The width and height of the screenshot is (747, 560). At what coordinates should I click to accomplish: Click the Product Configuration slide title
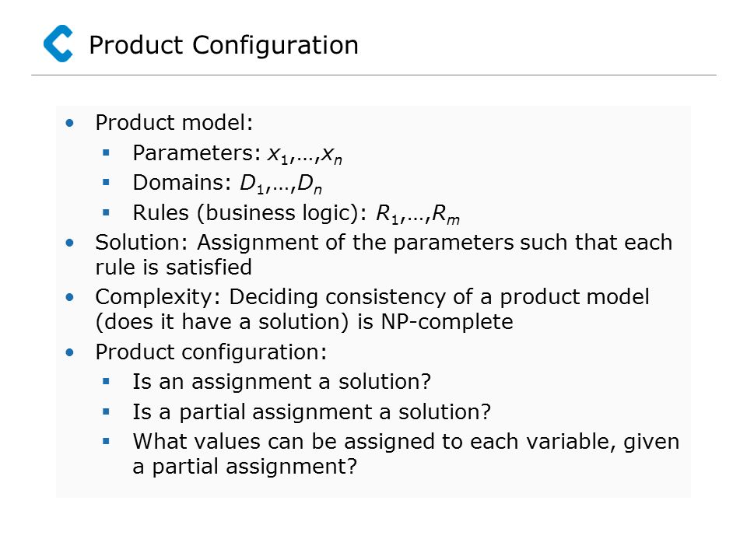[223, 45]
